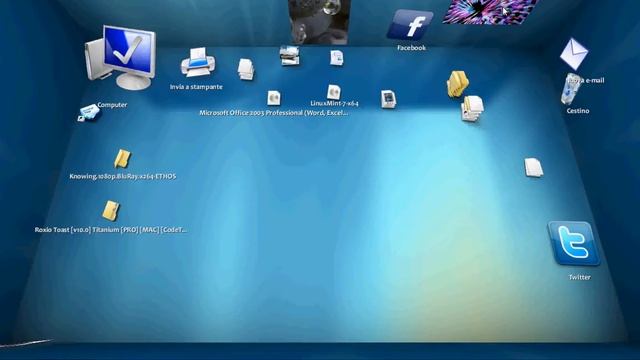Select the LinuxMint-7-x64 disc image file
This screenshot has width=640, height=360.
pyautogui.click(x=333, y=92)
